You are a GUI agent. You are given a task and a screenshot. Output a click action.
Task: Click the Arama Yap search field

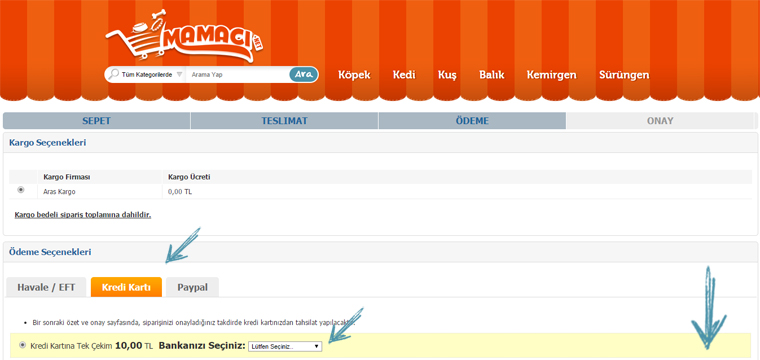(x=238, y=75)
